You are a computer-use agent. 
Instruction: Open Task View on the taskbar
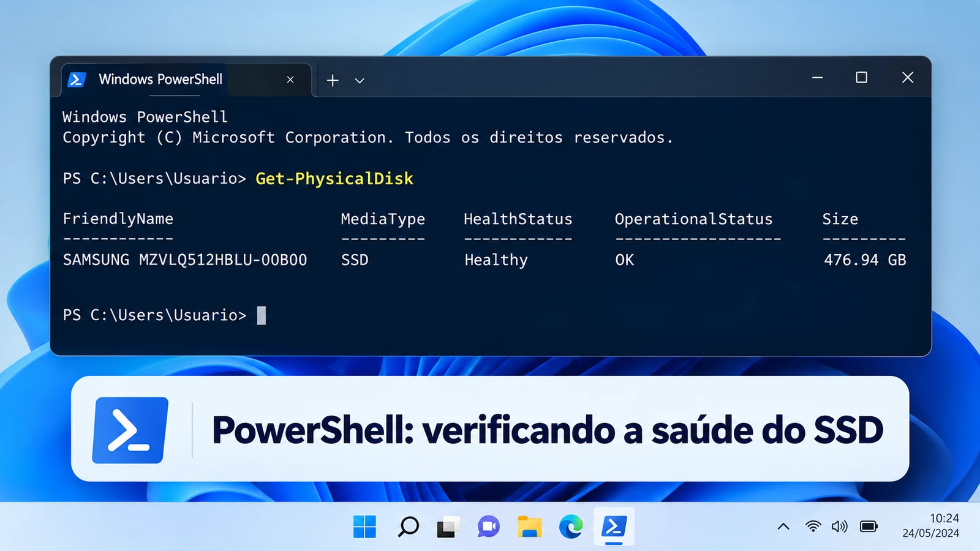click(448, 527)
